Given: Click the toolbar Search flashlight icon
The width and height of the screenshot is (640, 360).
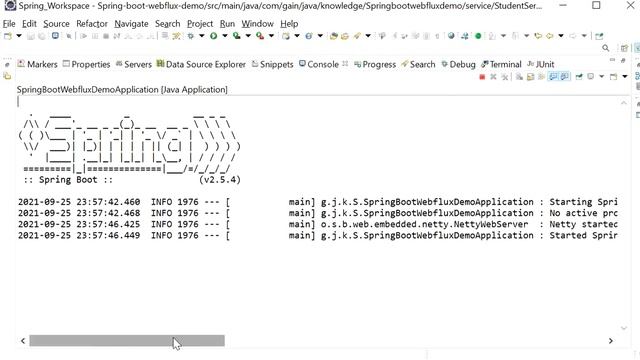Looking at the screenshot, I should [357, 36].
